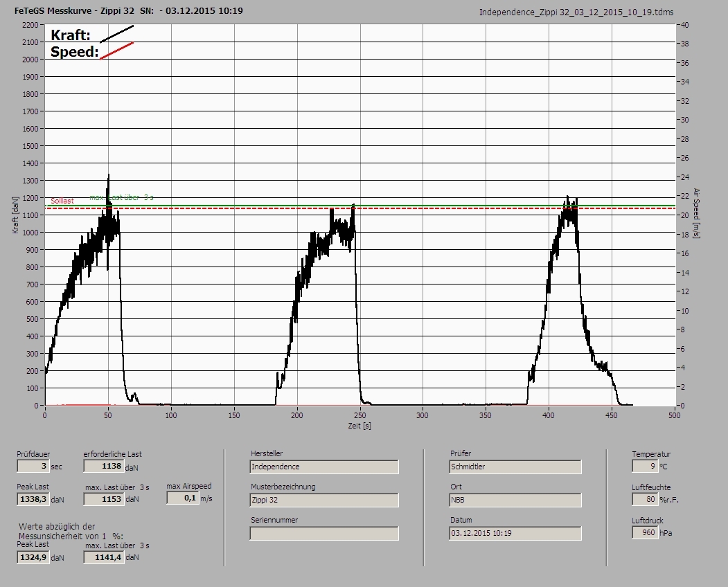The height and width of the screenshot is (587, 728).
Task: Click the red Sollast line label
Action: [62, 201]
